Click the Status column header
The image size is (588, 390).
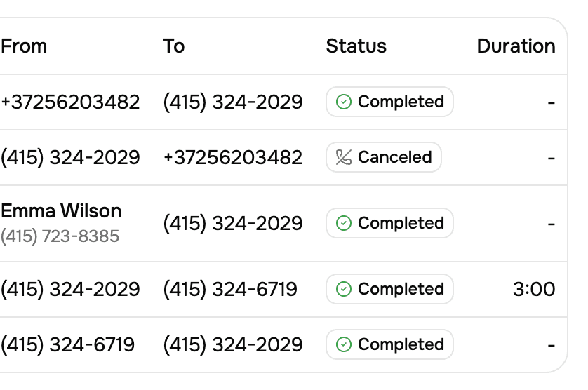point(356,46)
